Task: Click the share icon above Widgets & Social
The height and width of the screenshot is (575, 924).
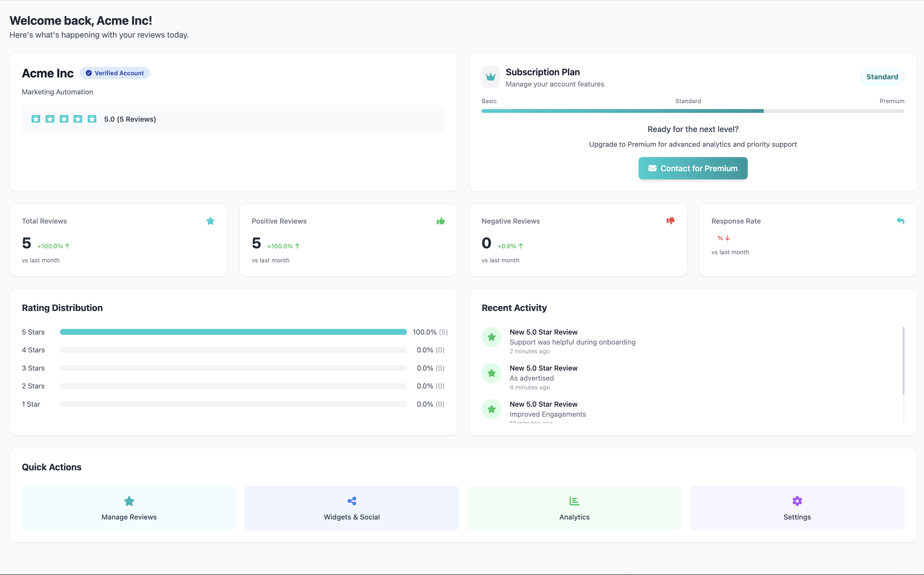Action: (x=352, y=501)
